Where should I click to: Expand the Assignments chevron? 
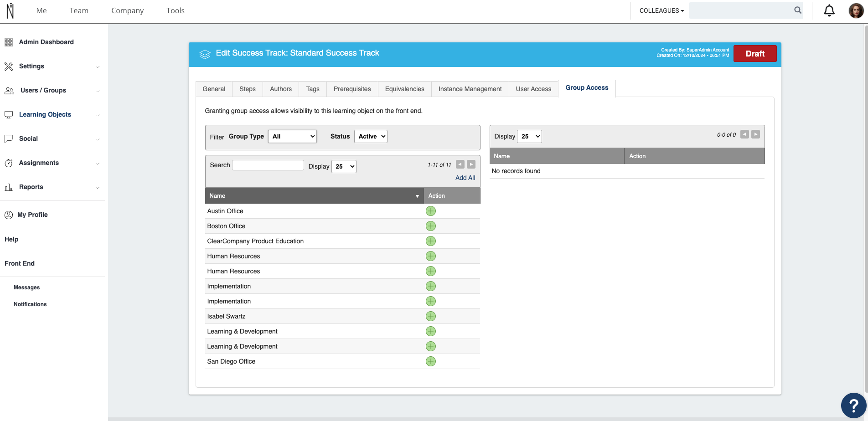coord(98,164)
